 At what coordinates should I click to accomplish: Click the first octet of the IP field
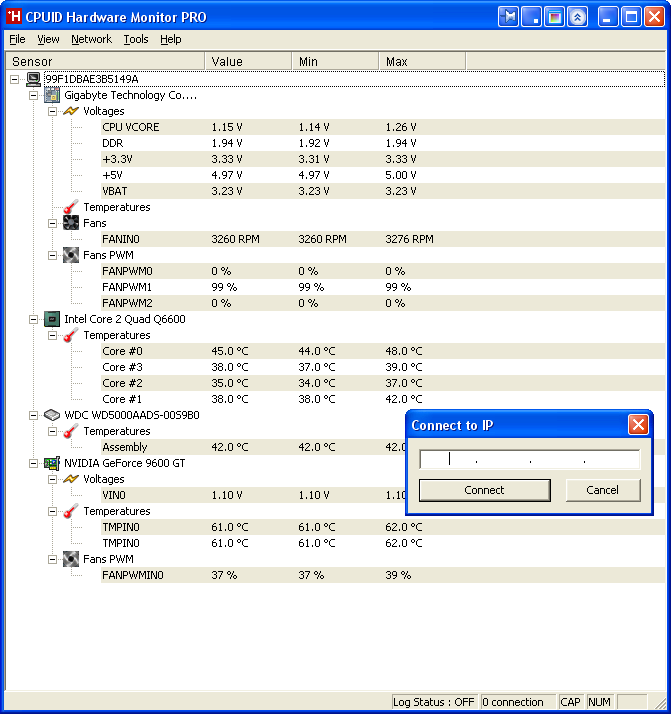click(x=448, y=459)
